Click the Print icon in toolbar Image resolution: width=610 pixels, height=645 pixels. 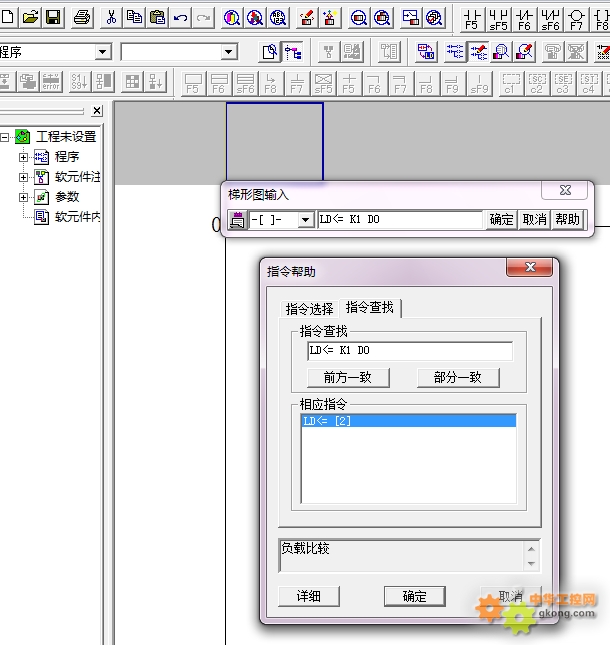tap(82, 17)
